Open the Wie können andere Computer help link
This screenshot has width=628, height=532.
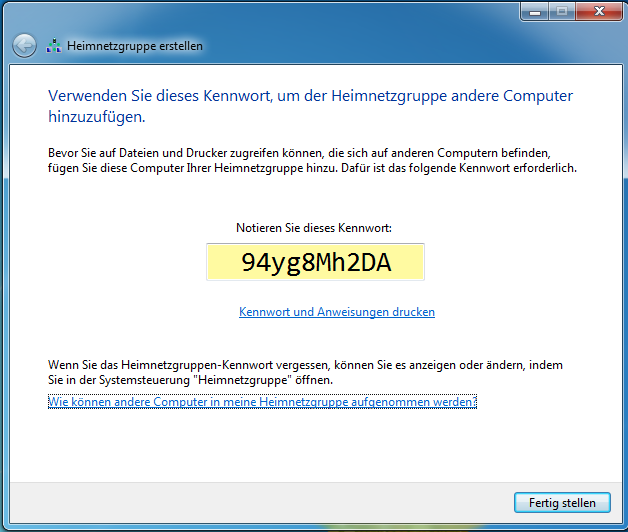[x=262, y=401]
